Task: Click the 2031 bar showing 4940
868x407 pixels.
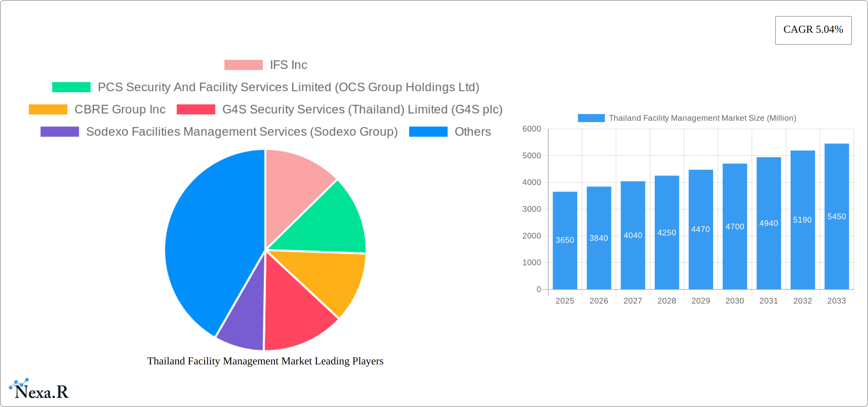Action: 769,223
